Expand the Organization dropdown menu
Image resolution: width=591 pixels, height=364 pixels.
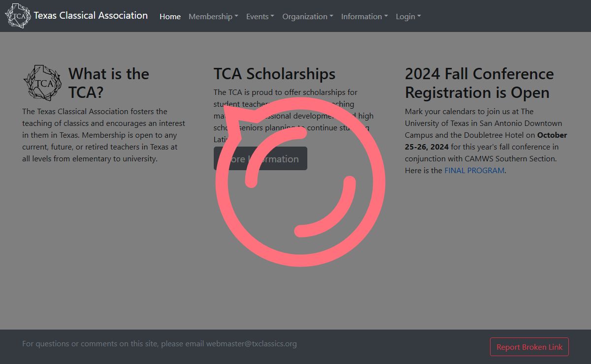307,16
